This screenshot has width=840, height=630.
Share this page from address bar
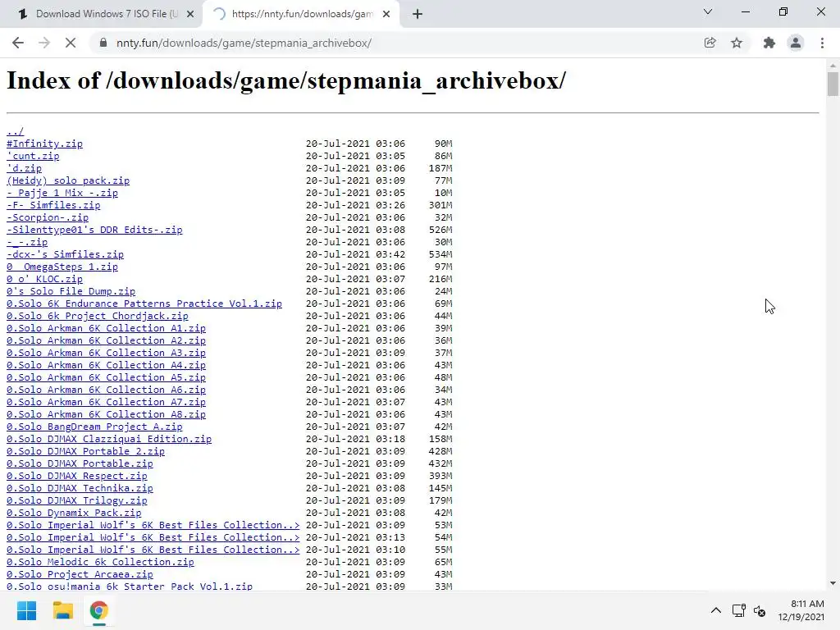pos(710,43)
